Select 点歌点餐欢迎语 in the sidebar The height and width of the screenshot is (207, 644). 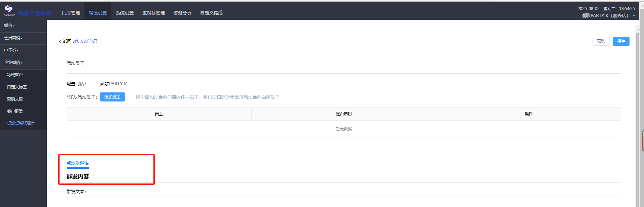(x=21, y=123)
